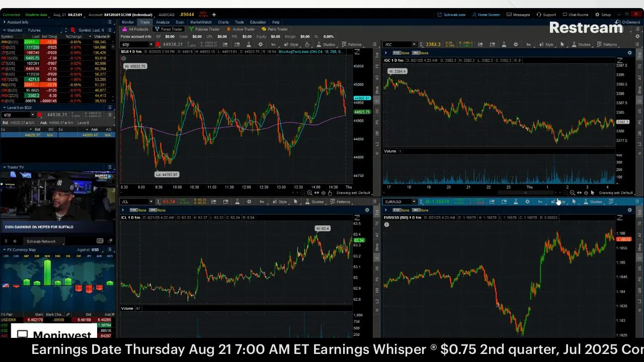The width and height of the screenshot is (644, 362).
Task: Open the FX Currency Map panel menu icon
Action: coord(110,249)
